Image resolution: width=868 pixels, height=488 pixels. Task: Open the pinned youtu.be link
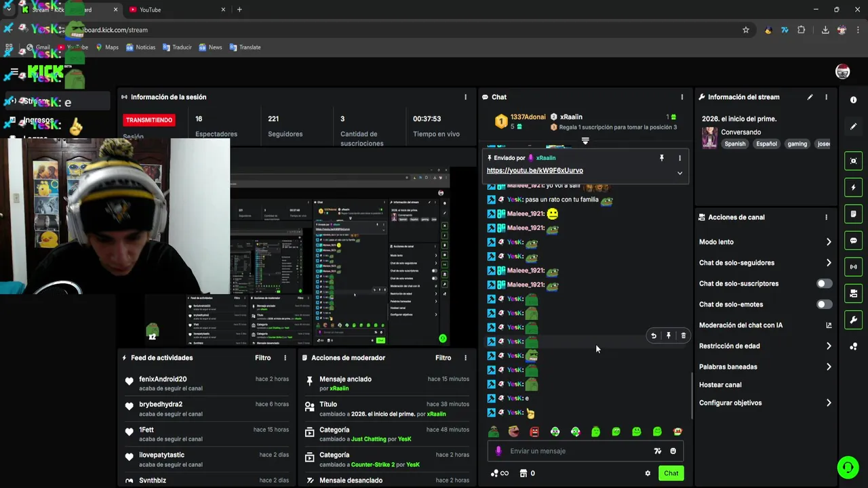(534, 171)
